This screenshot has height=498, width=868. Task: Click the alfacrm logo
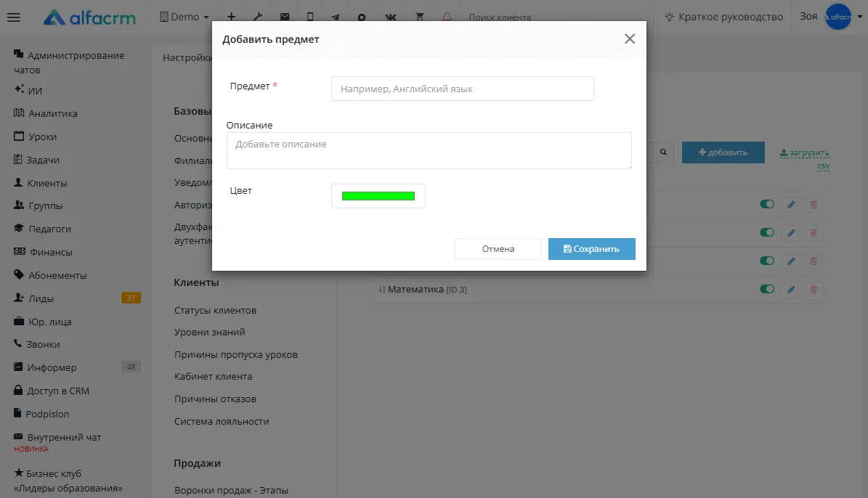point(89,17)
